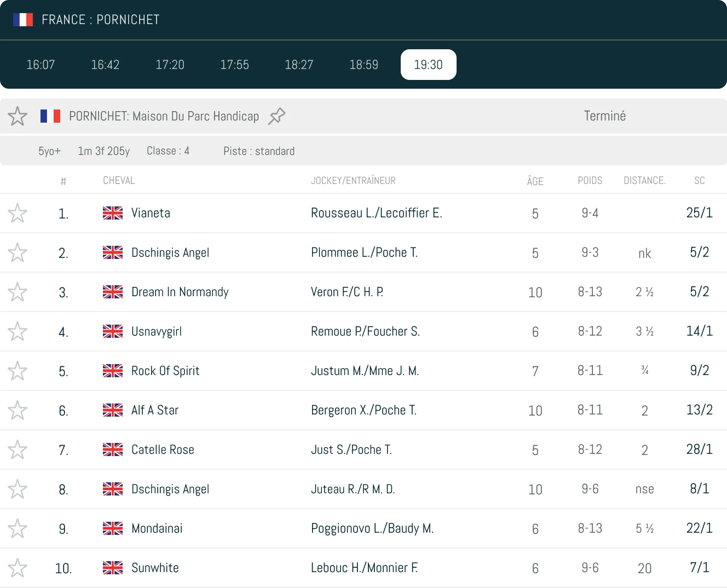
Task: Click the Union Jack flag beside Mondainai
Action: click(113, 528)
